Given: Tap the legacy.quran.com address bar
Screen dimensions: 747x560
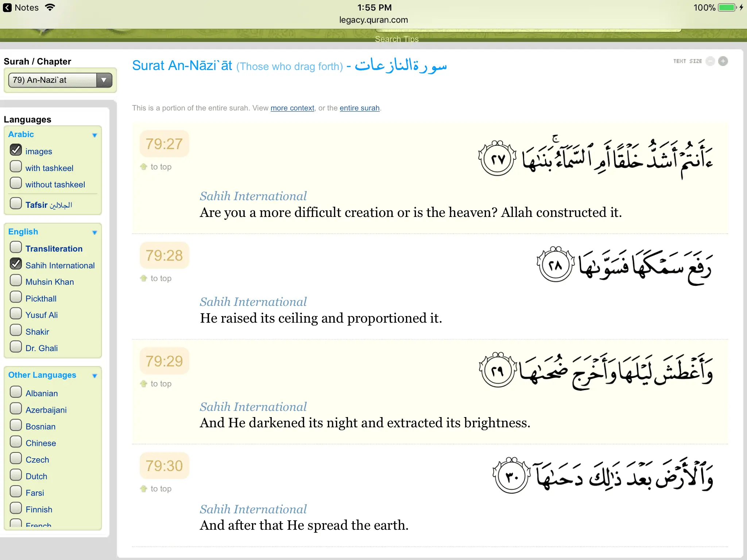Looking at the screenshot, I should (373, 20).
